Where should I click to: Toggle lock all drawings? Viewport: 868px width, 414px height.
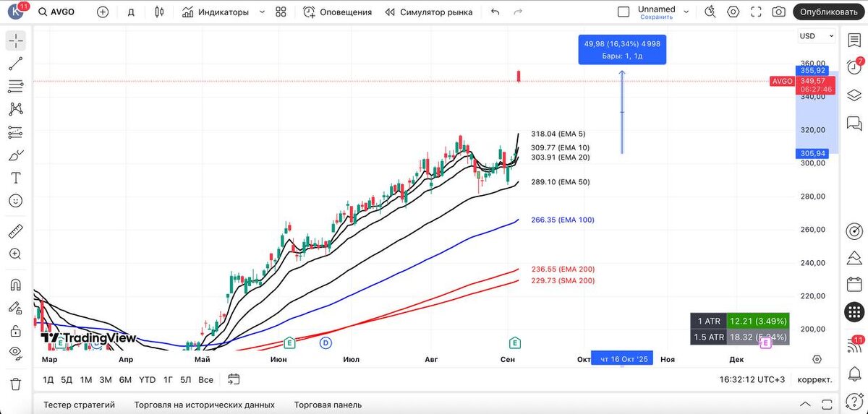(x=16, y=330)
